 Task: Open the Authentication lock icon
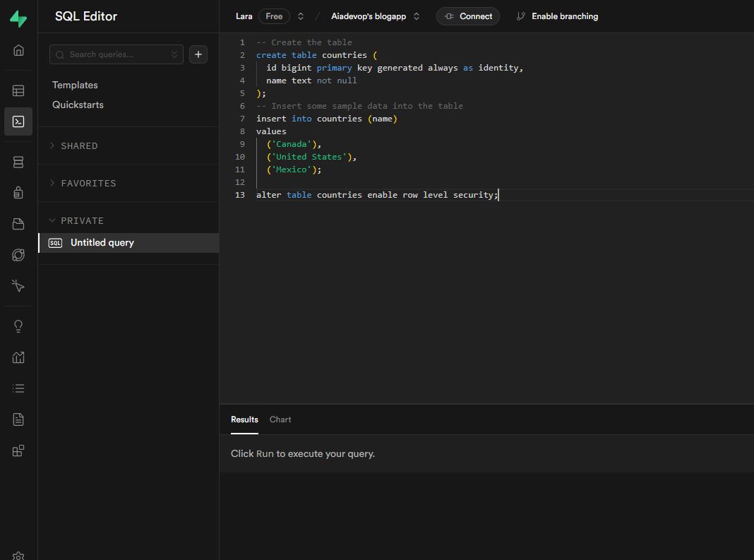[x=18, y=193]
